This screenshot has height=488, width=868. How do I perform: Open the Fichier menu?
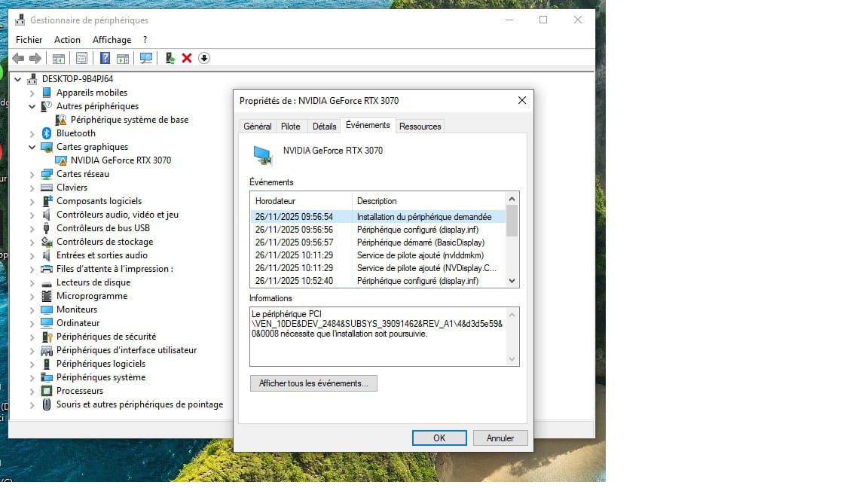[29, 40]
